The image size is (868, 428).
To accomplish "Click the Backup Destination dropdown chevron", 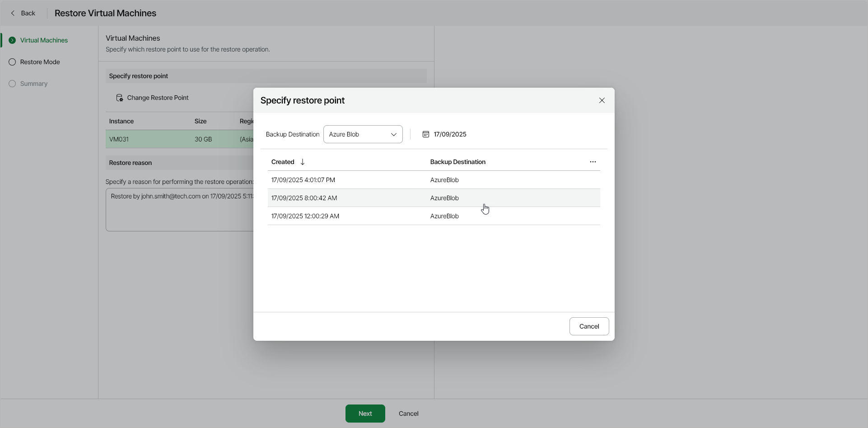I will (393, 134).
